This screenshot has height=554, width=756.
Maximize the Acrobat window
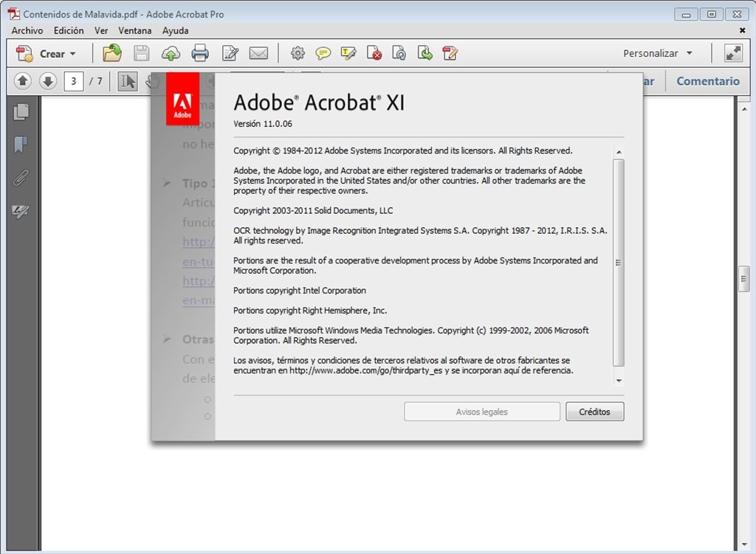pos(711,15)
